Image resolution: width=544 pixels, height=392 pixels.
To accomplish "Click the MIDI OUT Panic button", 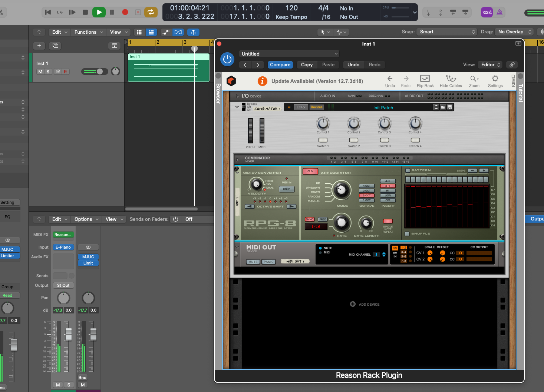I will pyautogui.click(x=268, y=262).
